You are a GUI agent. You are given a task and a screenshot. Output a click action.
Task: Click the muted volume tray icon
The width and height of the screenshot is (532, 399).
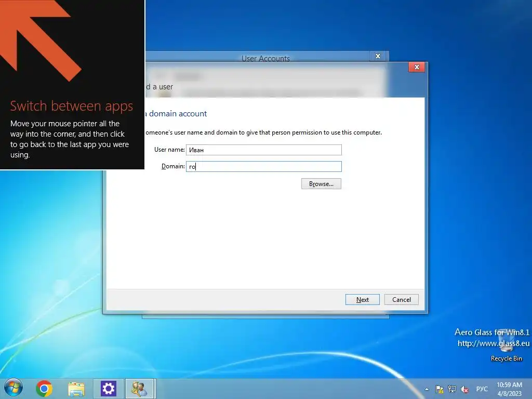coord(464,389)
